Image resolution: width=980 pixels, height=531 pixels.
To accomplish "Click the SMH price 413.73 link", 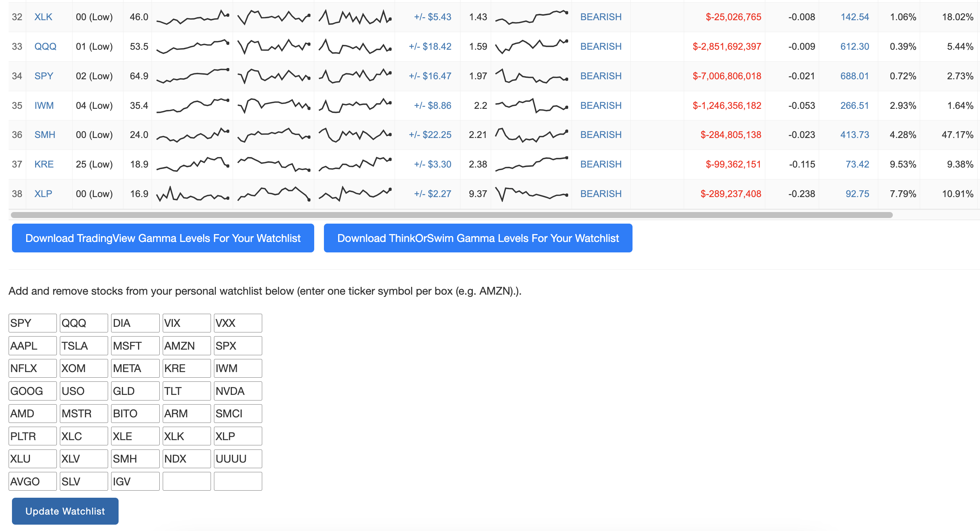I will coord(854,135).
